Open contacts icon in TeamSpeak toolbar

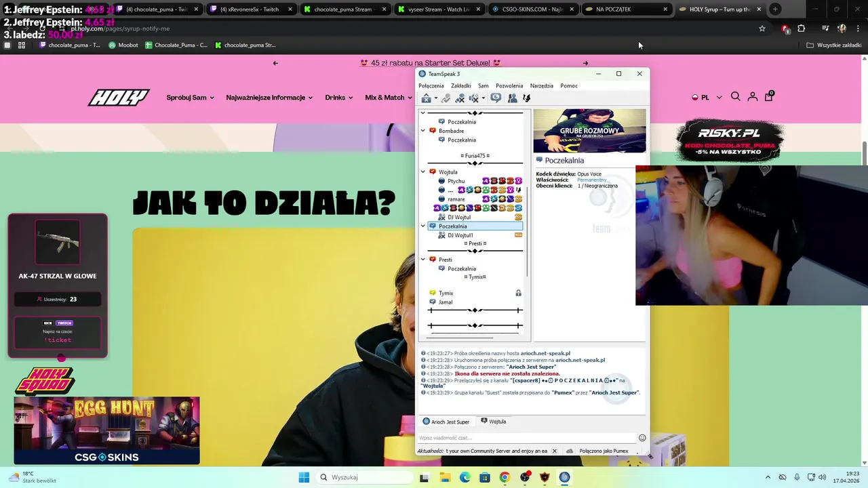tap(513, 98)
